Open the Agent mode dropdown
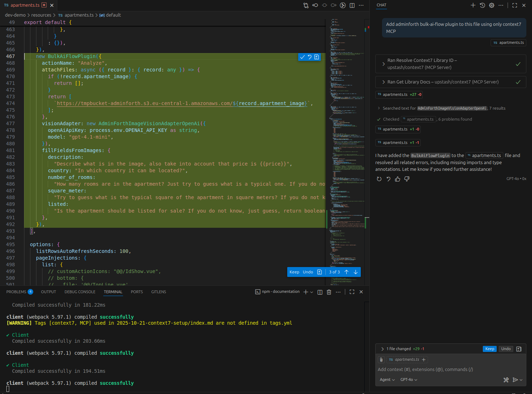The image size is (532, 394). (387, 380)
